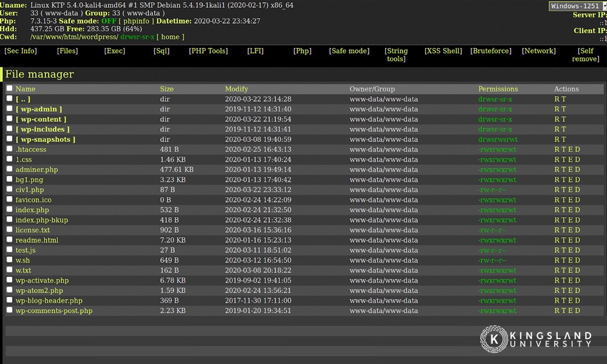Image resolution: width=607 pixels, height=364 pixels.
Task: Click the home link in Cwd
Action: [x=171, y=37]
